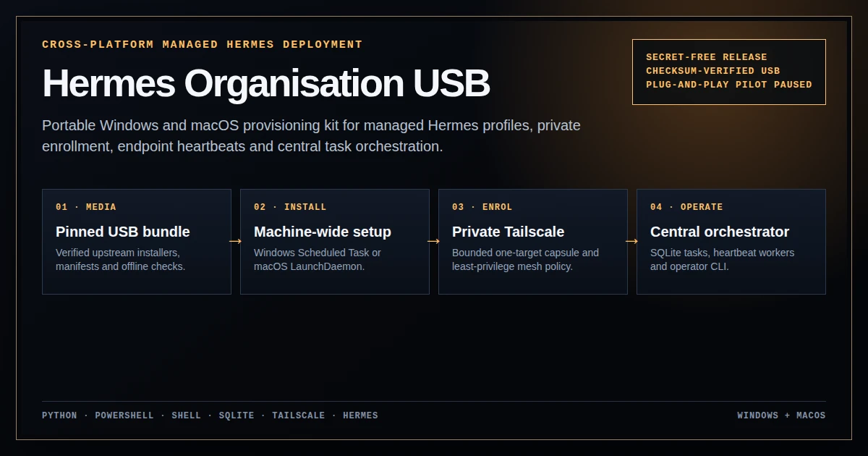Click the 'Cross-Platform Managed Hermes Deployment' tagline
Viewport: 868px width, 456px height.
(203, 44)
